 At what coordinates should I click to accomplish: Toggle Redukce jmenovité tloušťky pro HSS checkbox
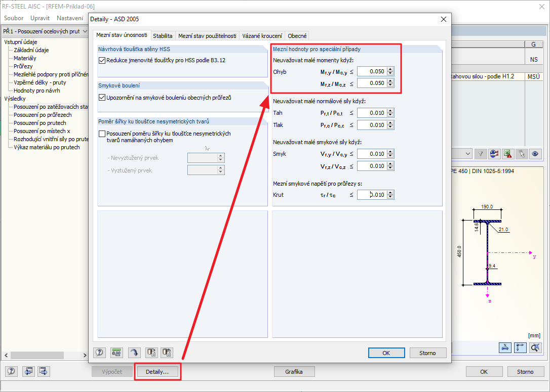[x=102, y=60]
